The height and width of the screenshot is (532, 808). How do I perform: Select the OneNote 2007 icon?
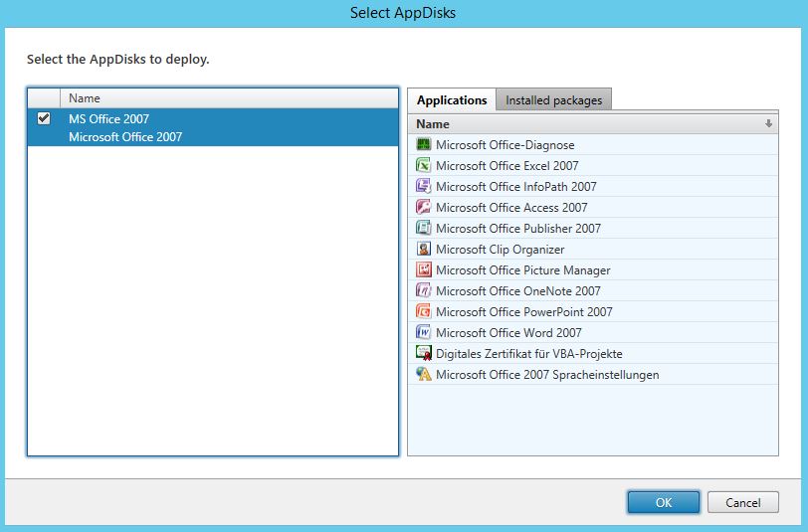click(x=423, y=291)
